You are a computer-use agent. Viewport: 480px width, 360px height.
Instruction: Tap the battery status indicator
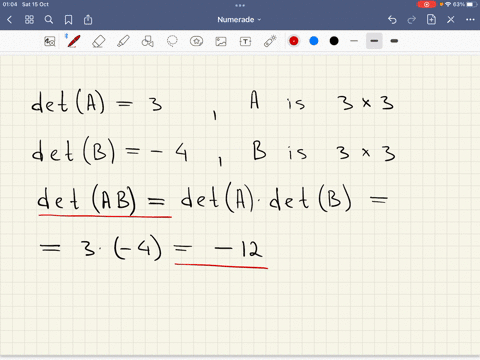(x=471, y=4)
